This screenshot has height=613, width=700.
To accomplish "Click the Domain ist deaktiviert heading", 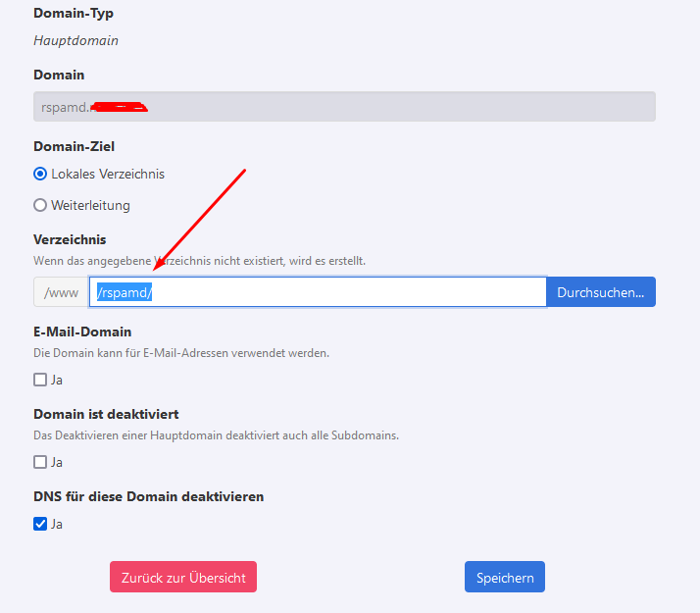I will coord(106,414).
